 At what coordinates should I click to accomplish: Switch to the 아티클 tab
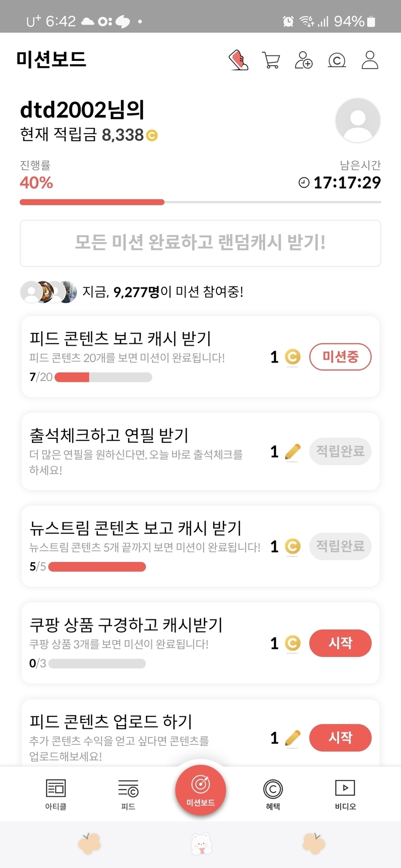point(56,794)
